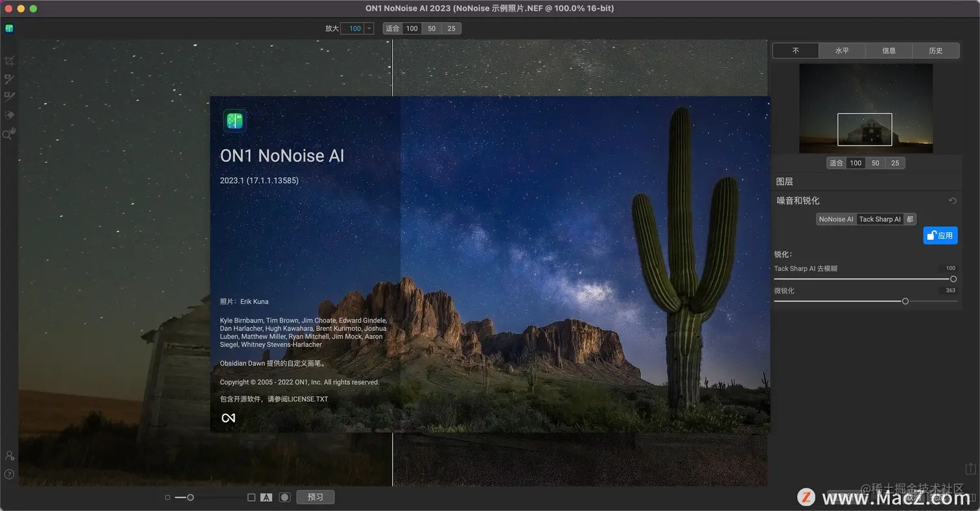This screenshot has height=511, width=980.
Task: Click the ON1 NoNoise app icon at top-left
Action: [x=9, y=29]
